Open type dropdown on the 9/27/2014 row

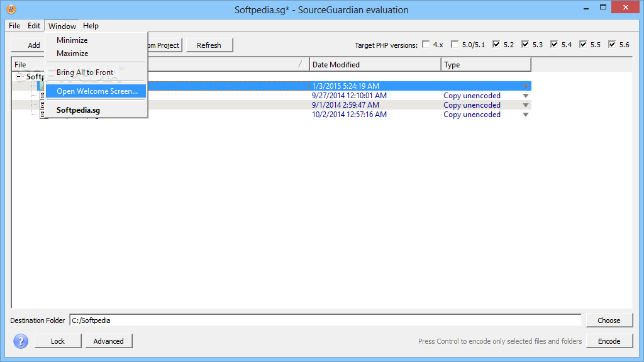click(526, 96)
